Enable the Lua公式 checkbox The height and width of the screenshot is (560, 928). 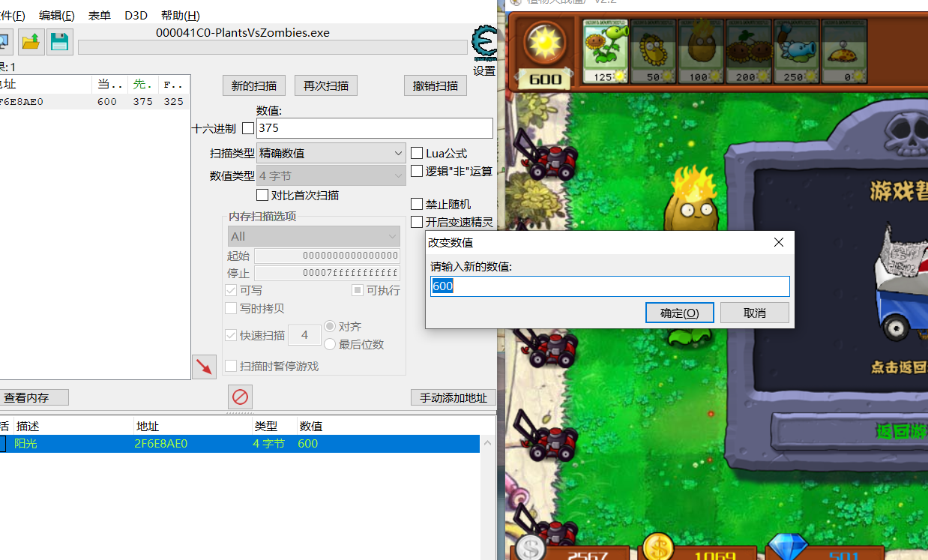click(x=417, y=153)
